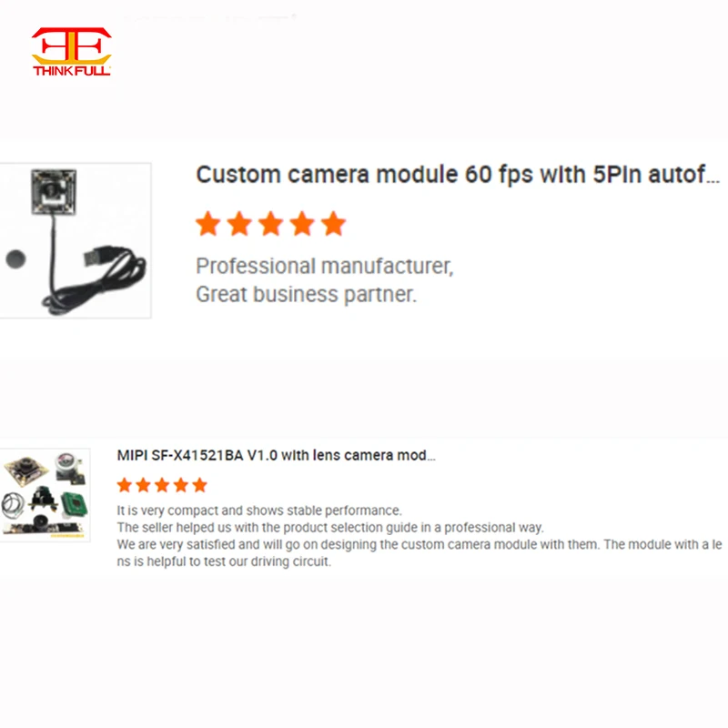Click the third star in the top review rating
Image resolution: width=728 pixels, height=728 pixels.
point(270,224)
